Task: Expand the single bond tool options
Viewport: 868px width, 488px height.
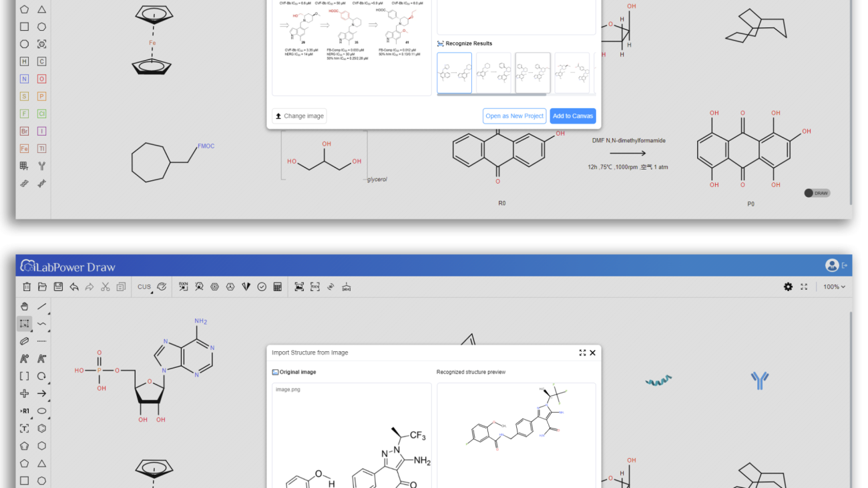Action: tap(42, 306)
